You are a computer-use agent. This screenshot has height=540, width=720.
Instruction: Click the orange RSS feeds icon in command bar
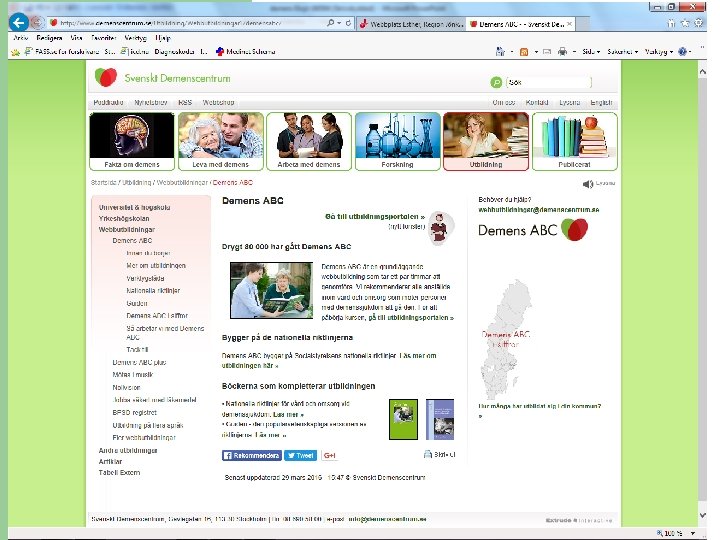(x=524, y=52)
